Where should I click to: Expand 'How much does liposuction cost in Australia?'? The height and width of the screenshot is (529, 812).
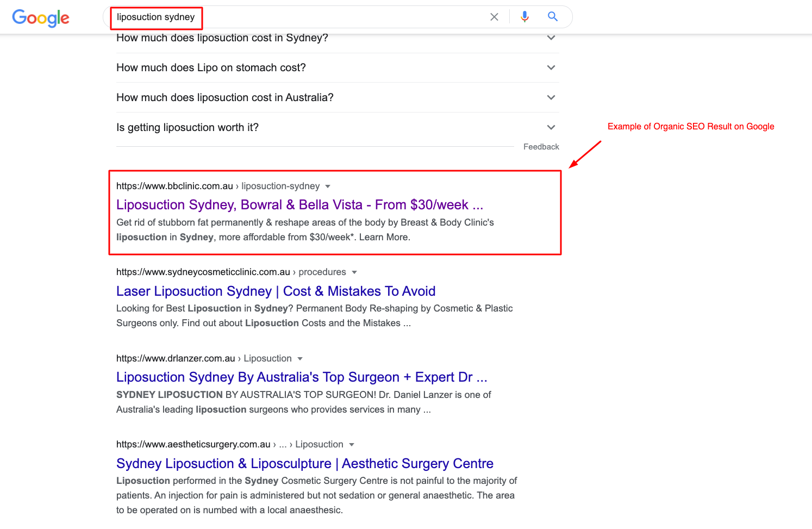338,98
